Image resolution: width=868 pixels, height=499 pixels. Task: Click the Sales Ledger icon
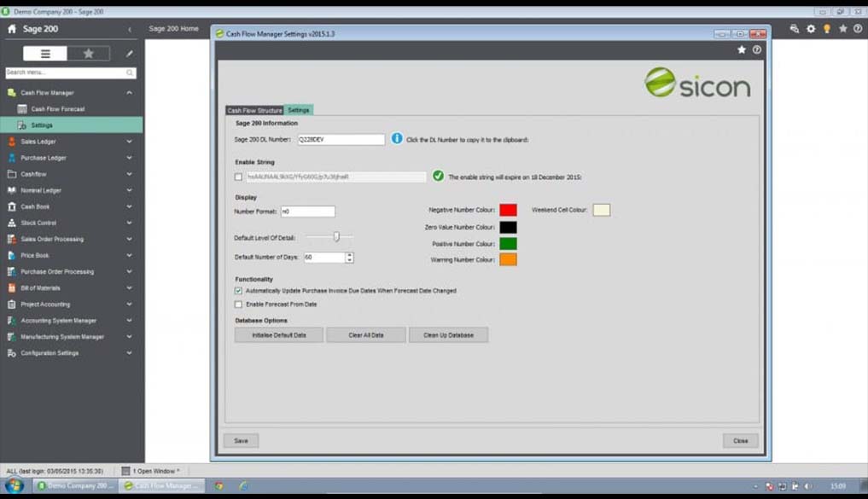[x=12, y=142]
